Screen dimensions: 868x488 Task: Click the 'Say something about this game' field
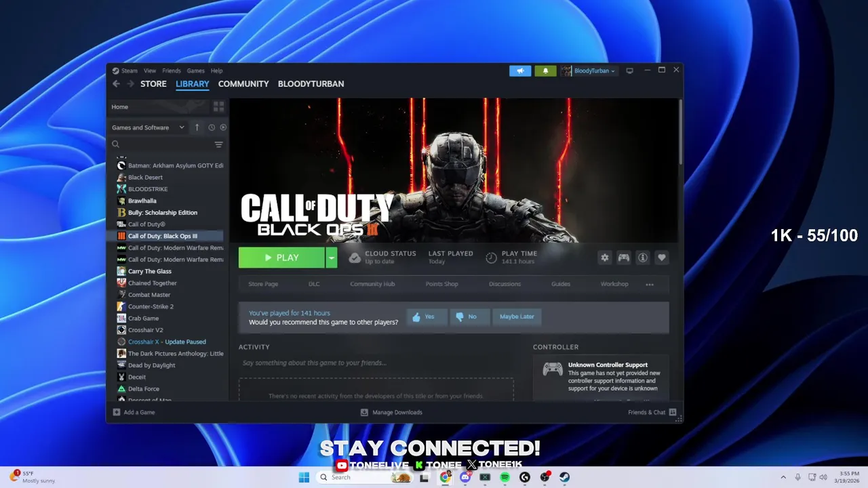click(376, 363)
